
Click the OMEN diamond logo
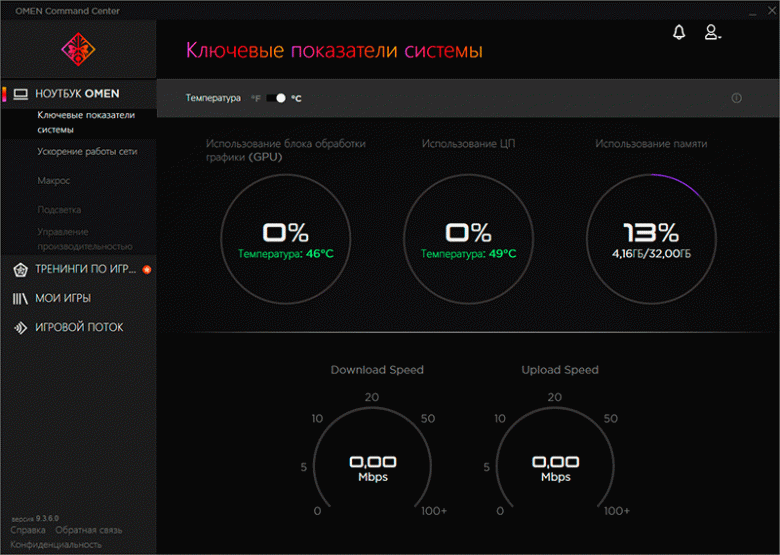(x=78, y=49)
